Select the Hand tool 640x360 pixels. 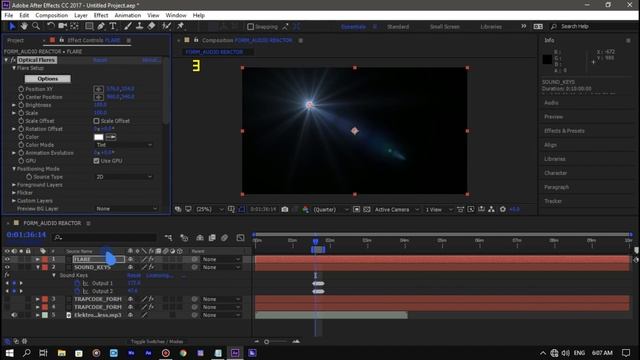[24, 26]
